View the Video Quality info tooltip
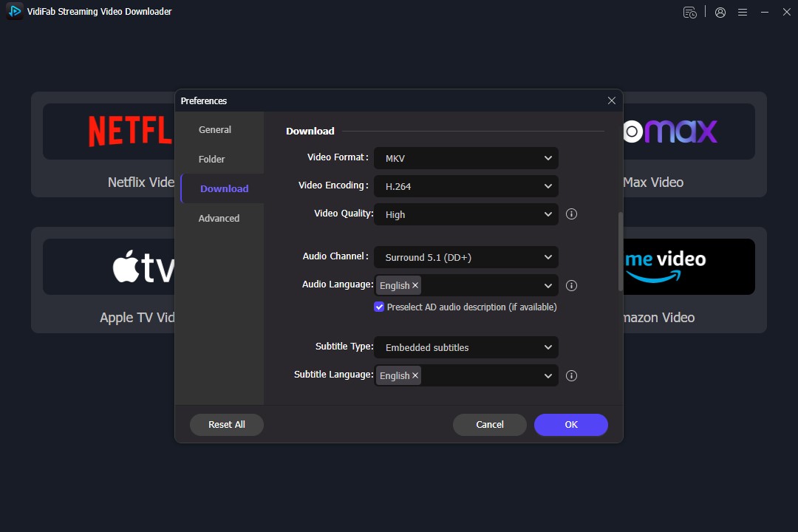 coord(571,214)
